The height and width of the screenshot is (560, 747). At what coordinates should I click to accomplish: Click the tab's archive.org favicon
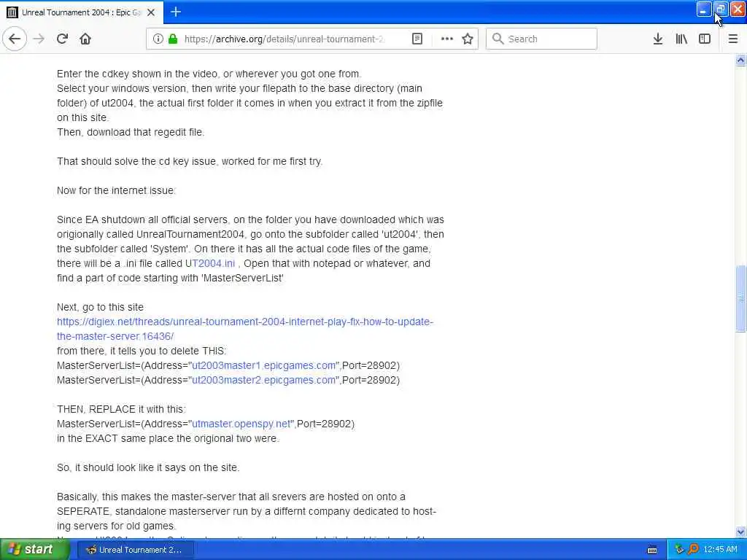(12, 12)
